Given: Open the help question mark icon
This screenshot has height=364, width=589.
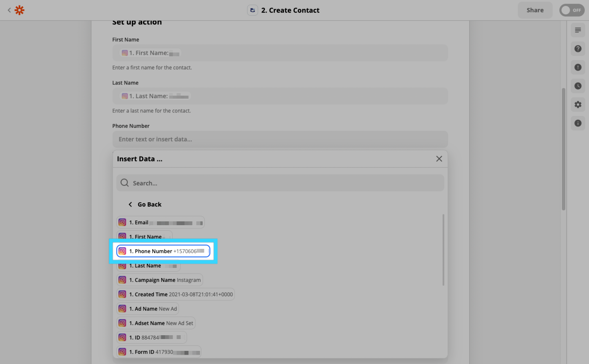Looking at the screenshot, I should click(x=578, y=49).
